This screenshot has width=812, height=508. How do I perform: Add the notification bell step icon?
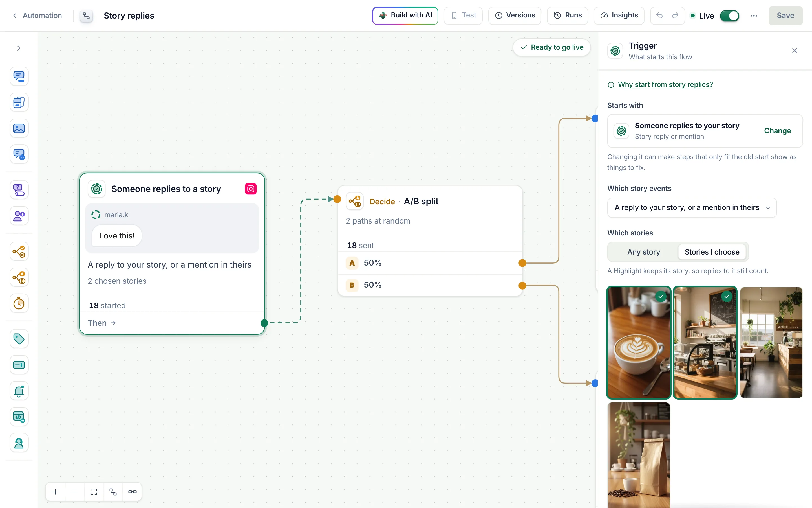[19, 391]
